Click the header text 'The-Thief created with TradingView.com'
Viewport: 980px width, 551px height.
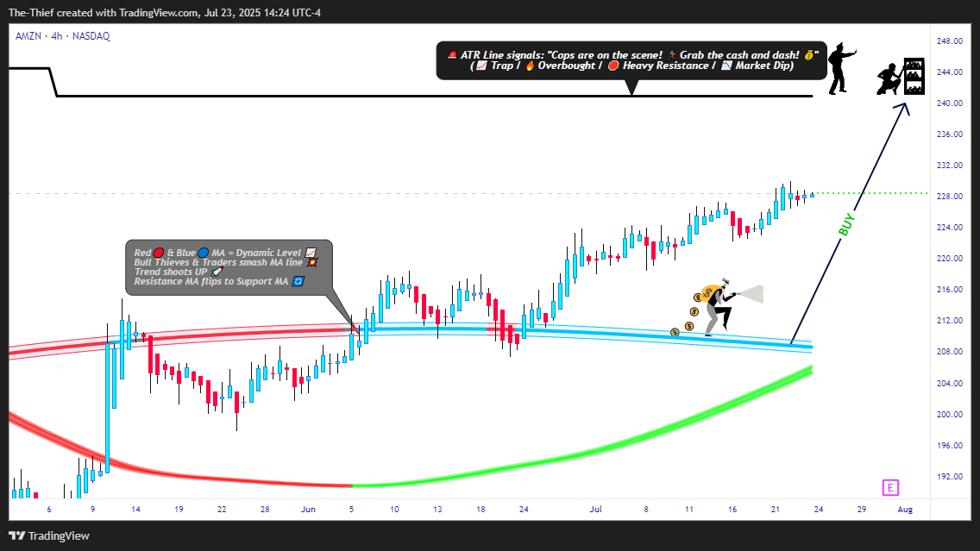pos(104,12)
